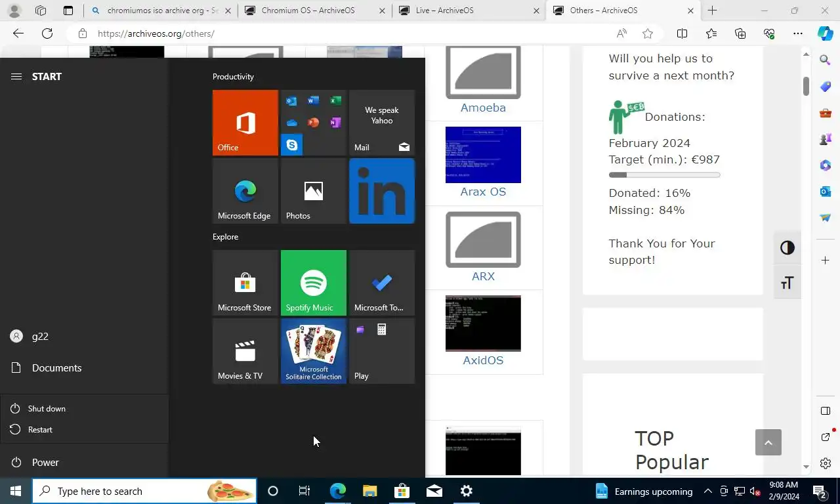This screenshot has width=840, height=504.
Task: Close the Others – ArchiveOS tab
Action: (690, 10)
